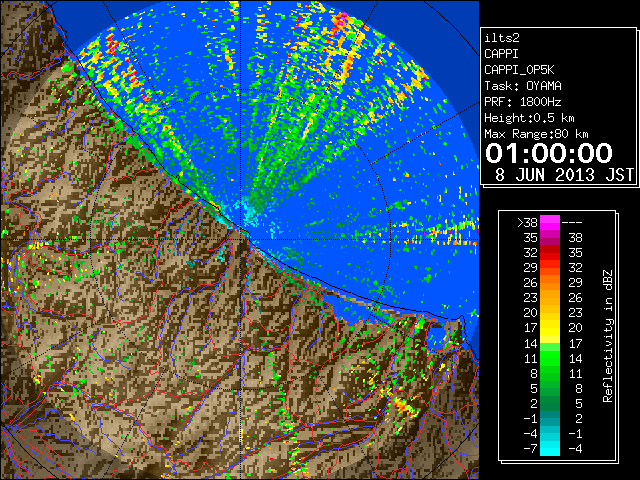
Task: Click the 'Max Range:80 km' text
Action: pyautogui.click(x=536, y=134)
